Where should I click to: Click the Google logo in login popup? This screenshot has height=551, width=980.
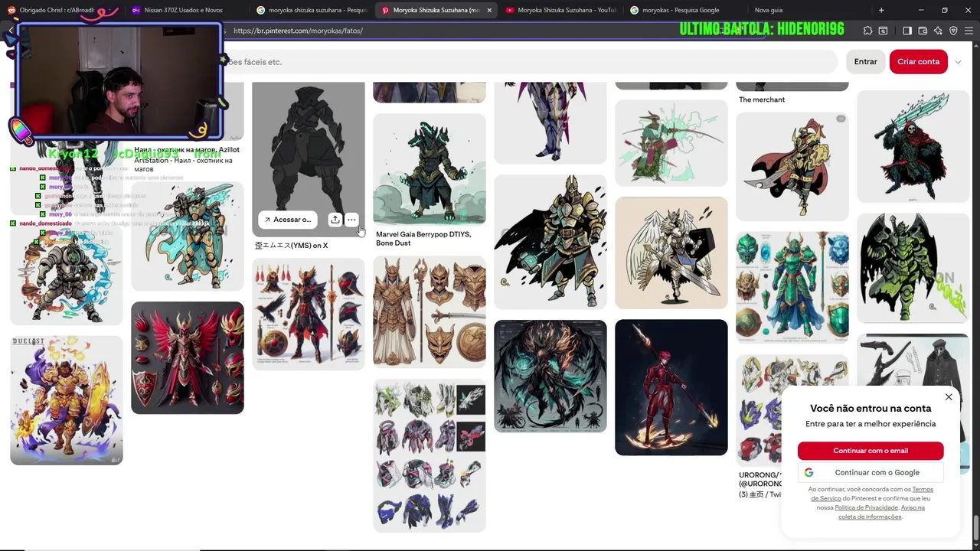[808, 472]
